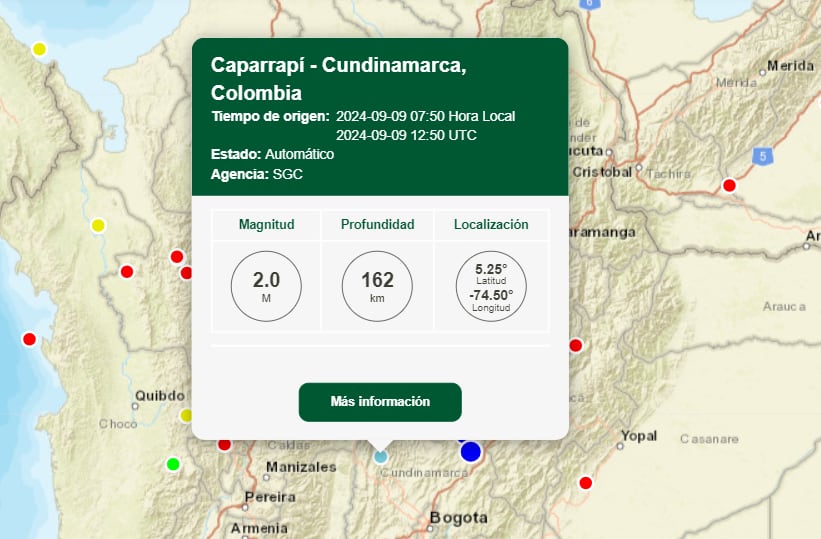Click yellow marker at top-left coast
The width and height of the screenshot is (821, 539).
39,49
